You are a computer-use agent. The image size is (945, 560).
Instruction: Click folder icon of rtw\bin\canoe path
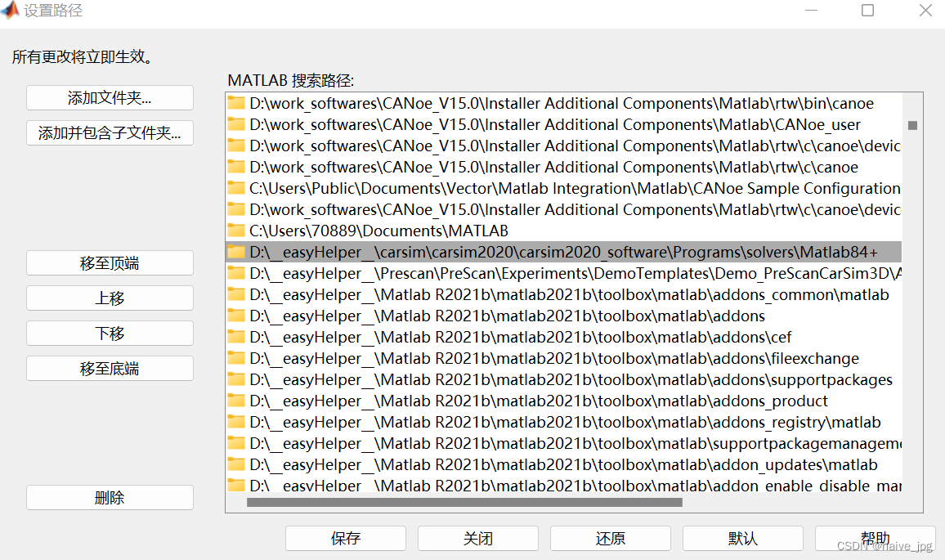[x=236, y=103]
